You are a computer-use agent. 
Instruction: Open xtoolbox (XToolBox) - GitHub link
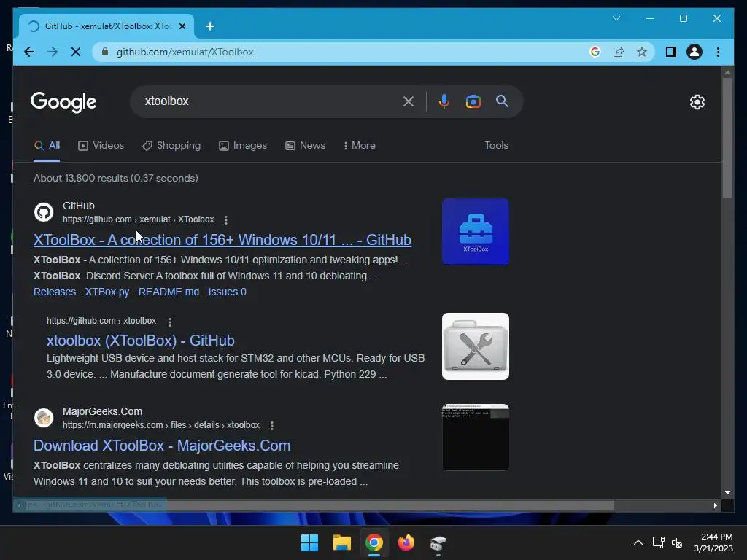tap(141, 341)
